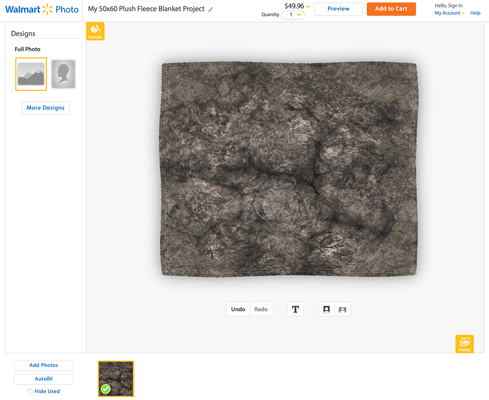489x400 pixels.
Task: Click the orange Designs panel icon
Action: point(95,31)
